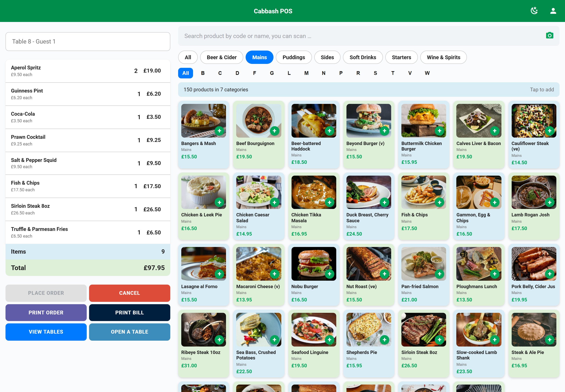
Task: Select the Aperol Spritz order line
Action: pos(88,71)
